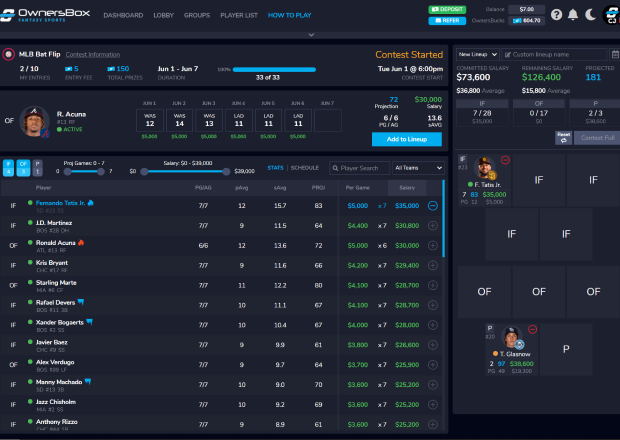Add Rafael Devers with plus icon

coord(433,305)
